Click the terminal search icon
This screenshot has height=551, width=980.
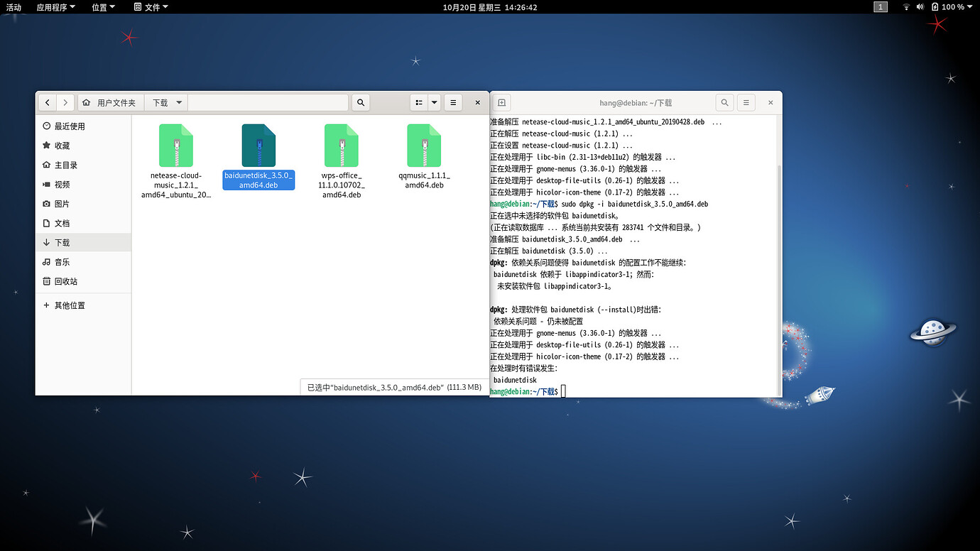[724, 102]
